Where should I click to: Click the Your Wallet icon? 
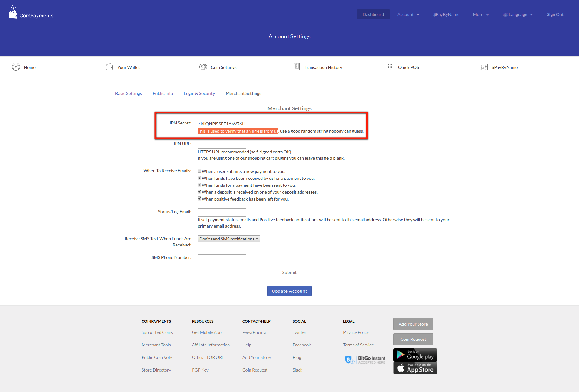tap(109, 67)
